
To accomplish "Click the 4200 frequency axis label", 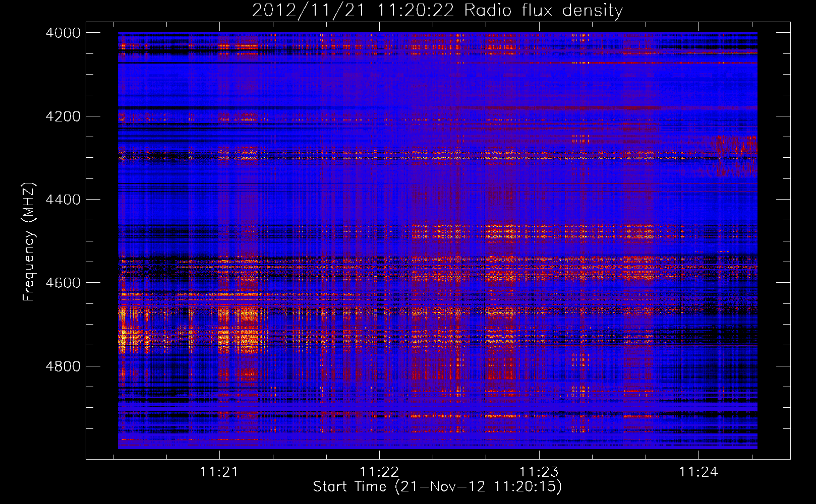I will pyautogui.click(x=63, y=116).
